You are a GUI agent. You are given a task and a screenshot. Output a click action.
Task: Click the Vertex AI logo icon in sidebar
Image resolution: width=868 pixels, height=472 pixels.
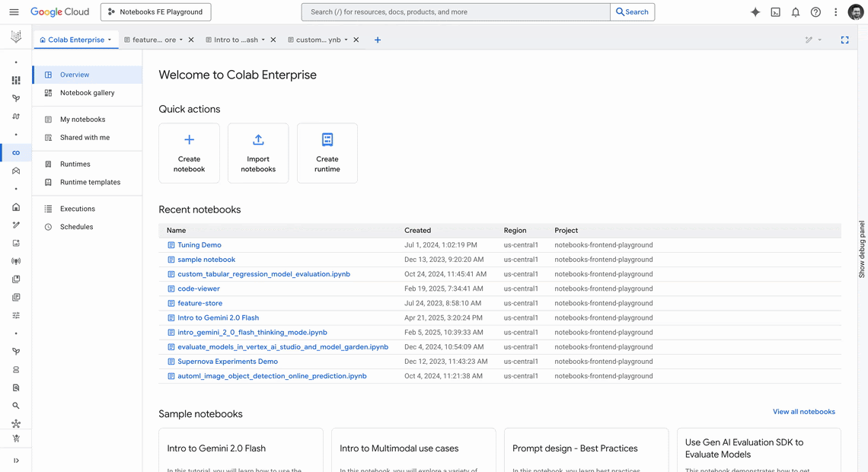tap(16, 37)
